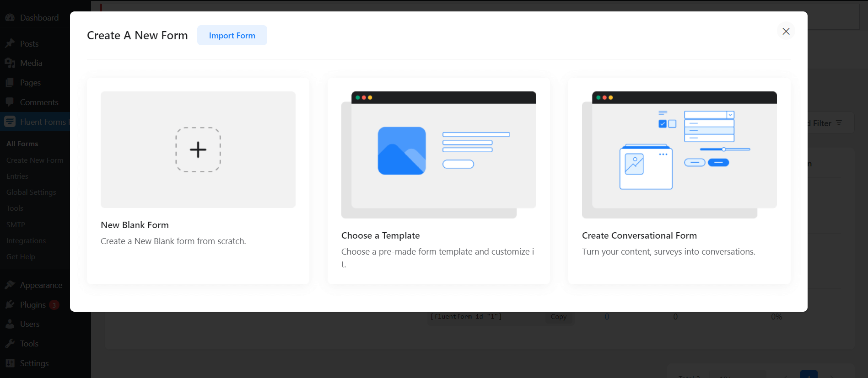Click the Import Form button
Screen dimensions: 868x378
click(x=232, y=36)
